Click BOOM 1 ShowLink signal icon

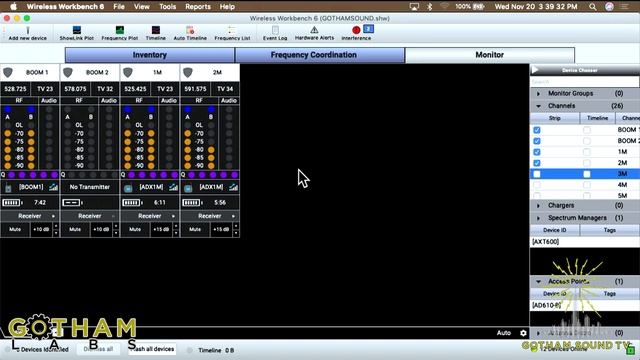[53, 187]
